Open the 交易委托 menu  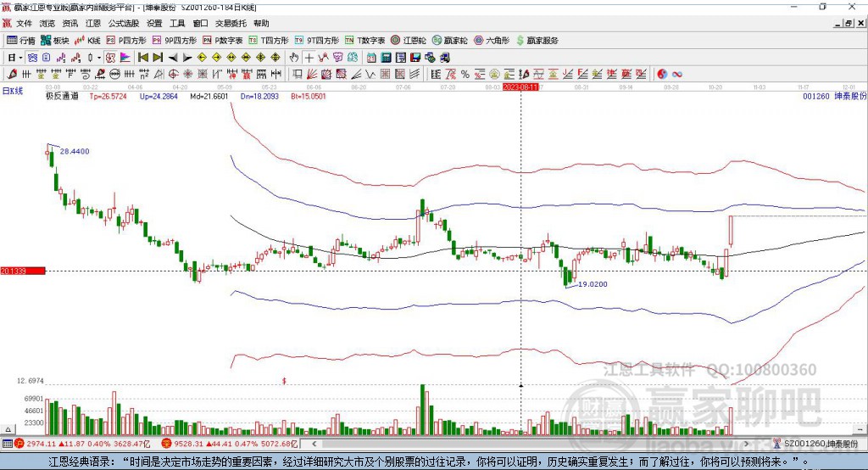231,23
